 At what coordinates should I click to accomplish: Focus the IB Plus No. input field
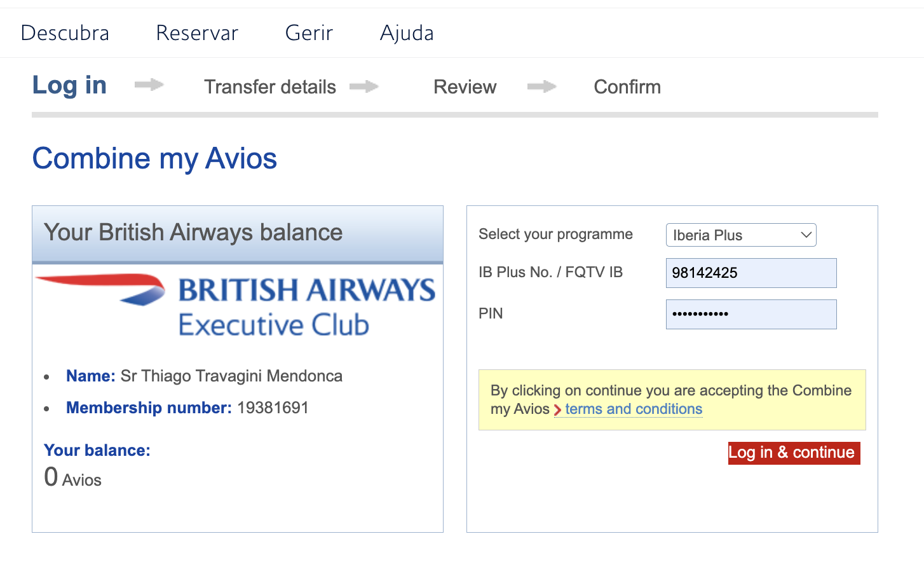click(x=751, y=273)
